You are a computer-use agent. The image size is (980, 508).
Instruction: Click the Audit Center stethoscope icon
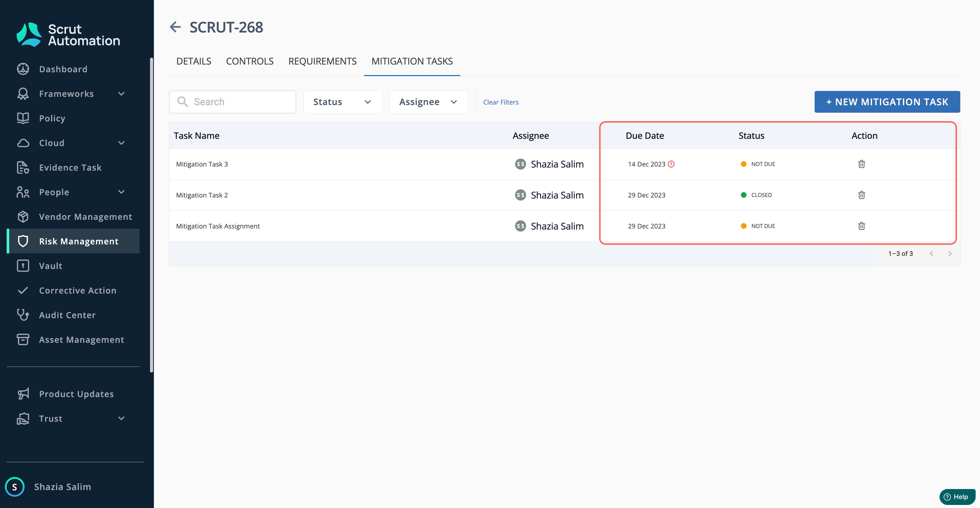tap(23, 315)
